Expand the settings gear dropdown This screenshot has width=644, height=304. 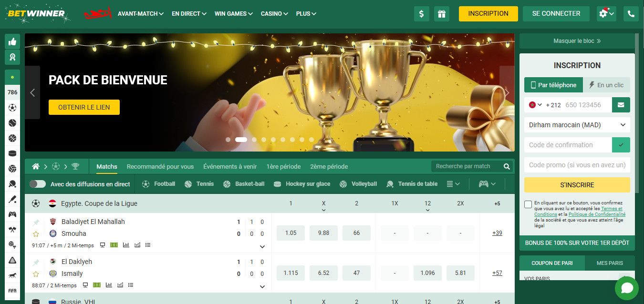(x=606, y=14)
